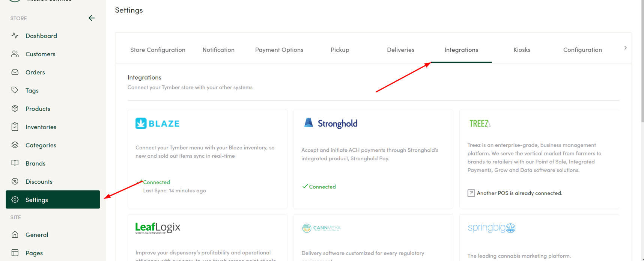This screenshot has width=644, height=261.
Task: Click the Tags icon in the sidebar
Action: pyautogui.click(x=15, y=90)
